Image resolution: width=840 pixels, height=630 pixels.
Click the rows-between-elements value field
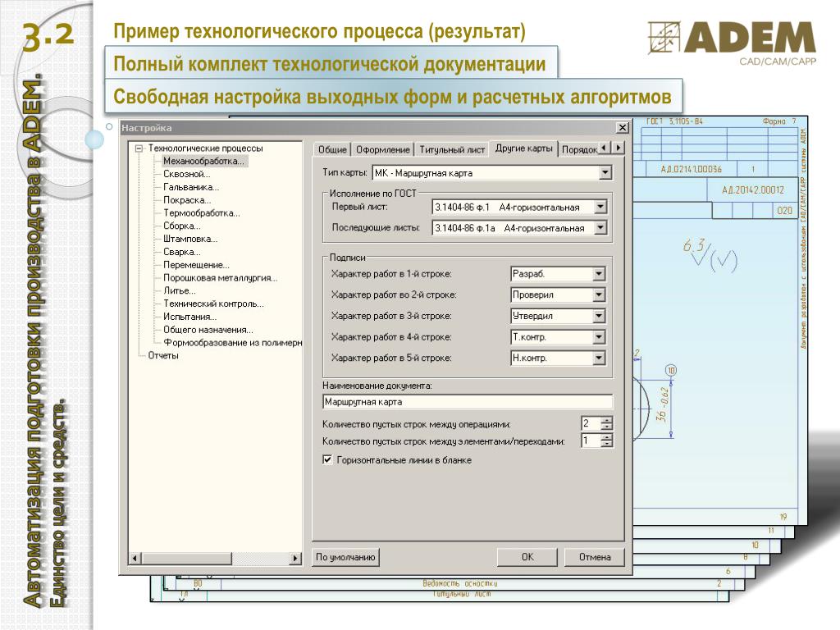point(591,441)
